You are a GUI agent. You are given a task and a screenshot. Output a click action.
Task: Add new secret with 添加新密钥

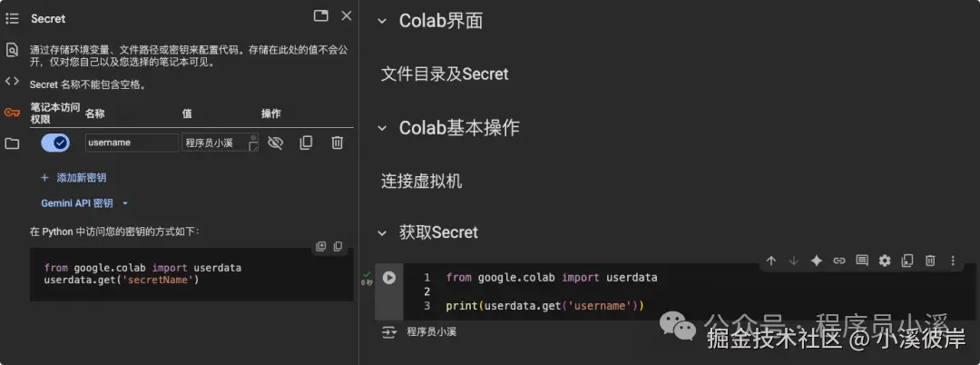[73, 177]
